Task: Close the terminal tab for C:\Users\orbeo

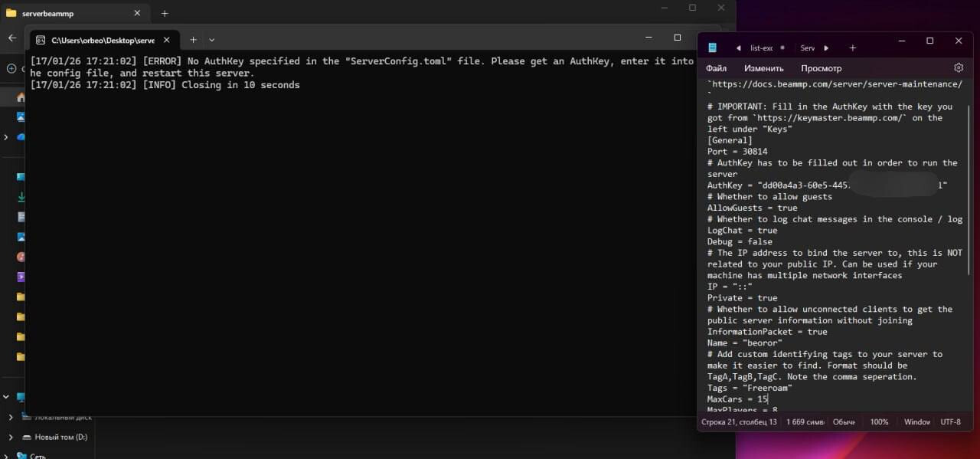Action: tap(166, 40)
